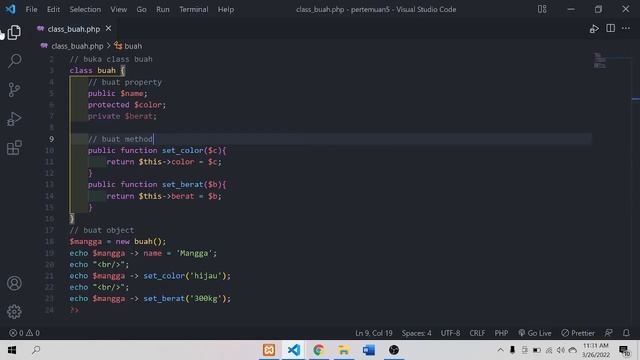
Task: Click class_buah.php in the breadcrumb
Action: coord(77,46)
